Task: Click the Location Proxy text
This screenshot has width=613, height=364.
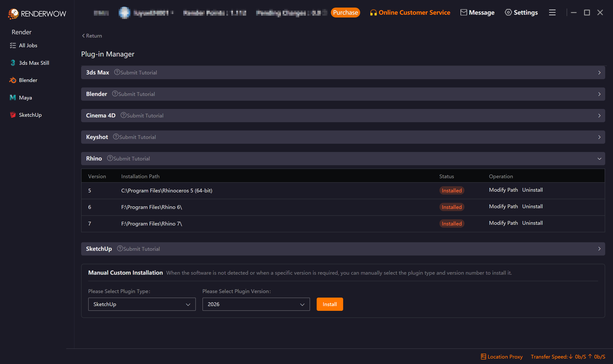Action: pyautogui.click(x=505, y=357)
